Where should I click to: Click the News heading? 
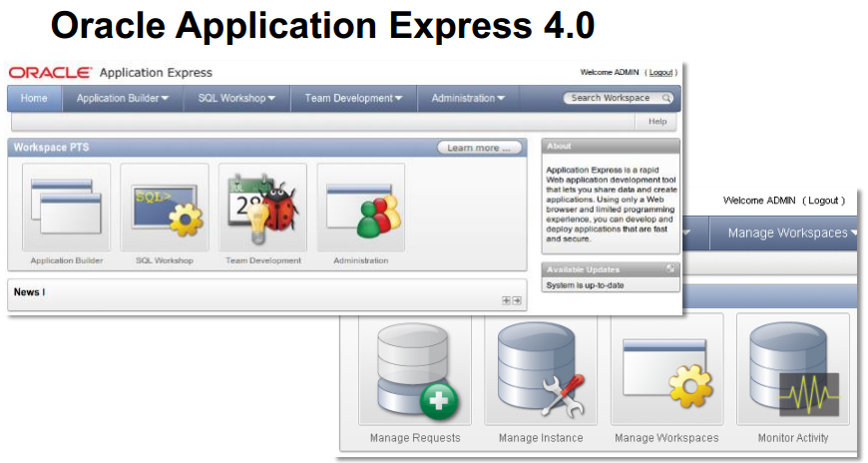coord(27,291)
